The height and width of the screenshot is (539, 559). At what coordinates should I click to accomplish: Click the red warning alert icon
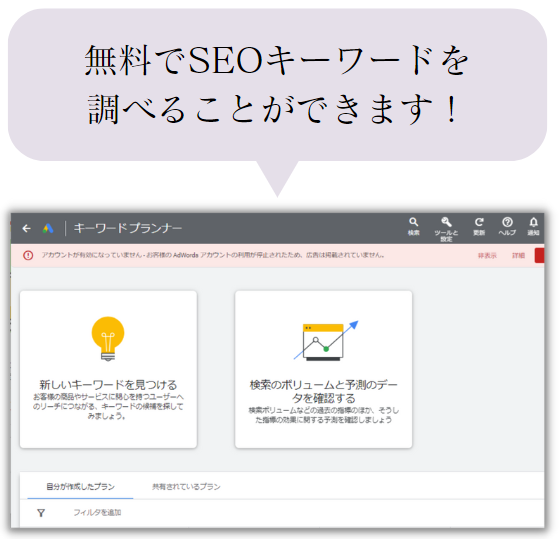tap(28, 255)
